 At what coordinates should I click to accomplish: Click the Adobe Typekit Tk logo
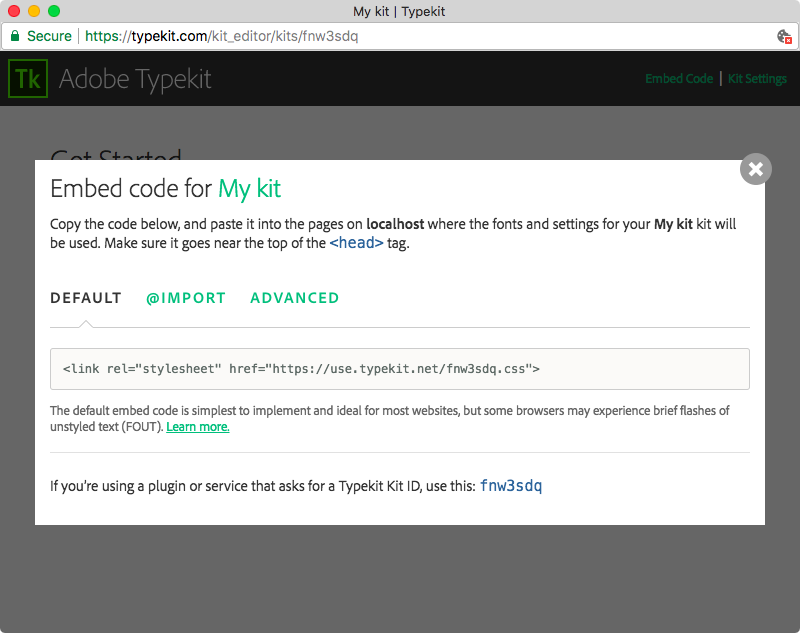[28, 79]
